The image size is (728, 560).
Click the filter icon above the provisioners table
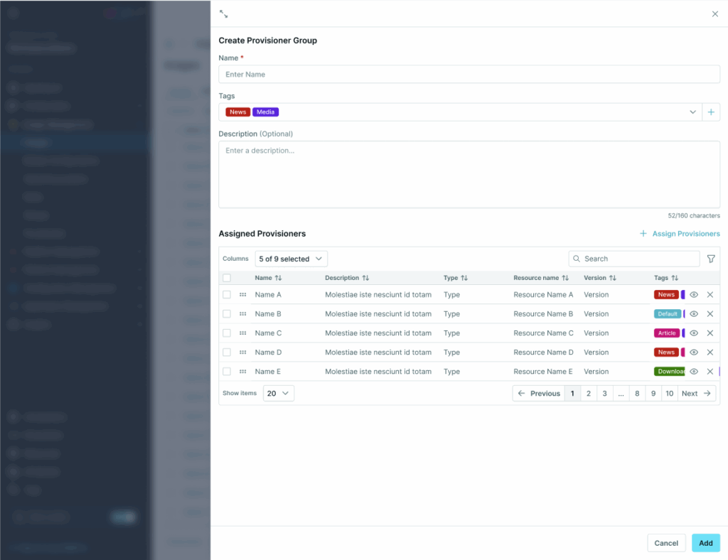click(x=710, y=259)
